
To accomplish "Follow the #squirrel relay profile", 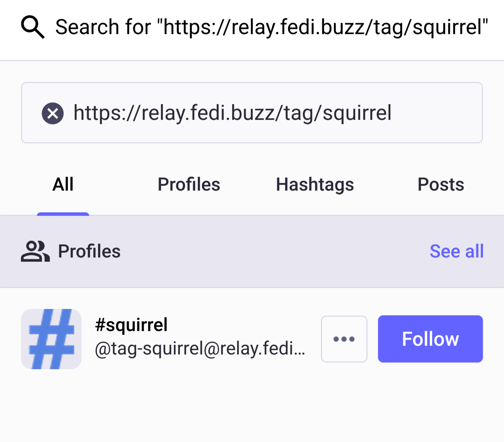I will (430, 339).
